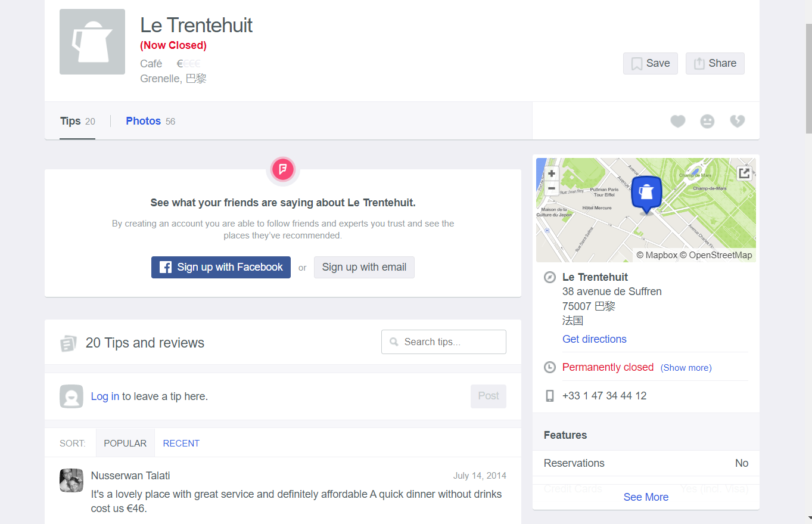Sign up with Facebook
The width and height of the screenshot is (812, 524).
[x=221, y=267]
